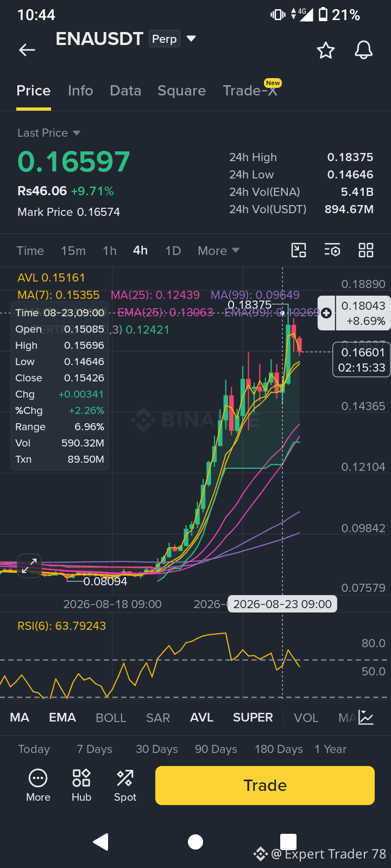
Task: Open multi-chart grid layout icon
Action: (366, 250)
